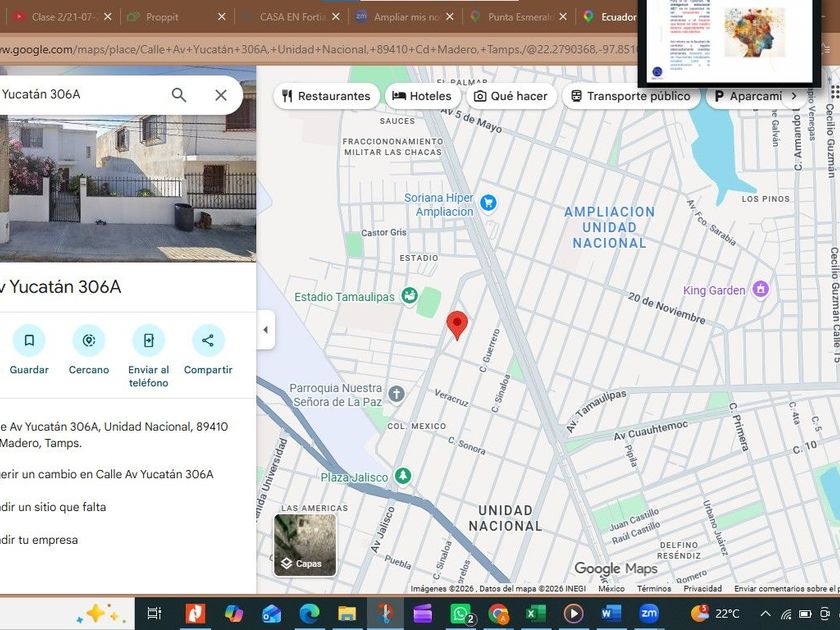The width and height of the screenshot is (840, 630).
Task: Collapse the side panel with the arrow
Action: tap(266, 330)
